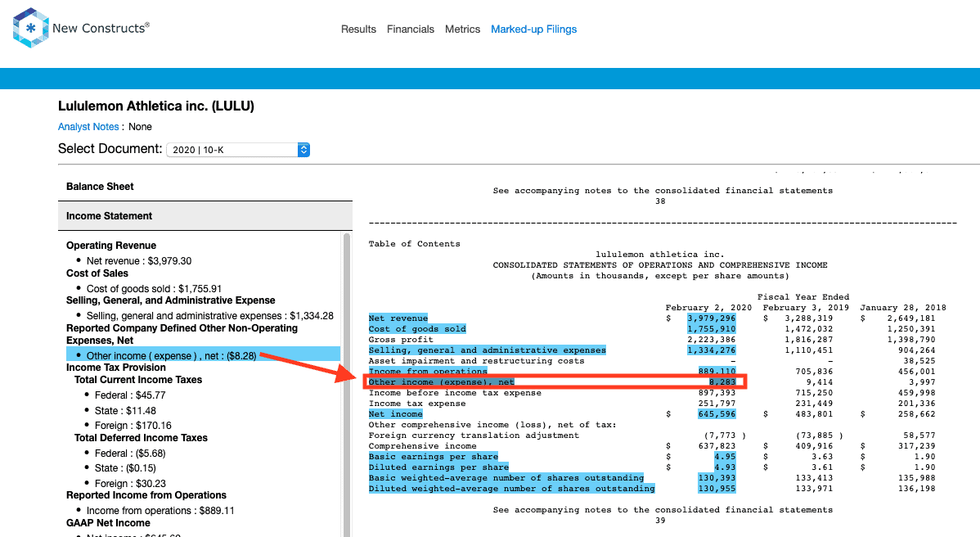The height and width of the screenshot is (537, 980).
Task: Click Income before income tax expense row label
Action: tap(454, 393)
